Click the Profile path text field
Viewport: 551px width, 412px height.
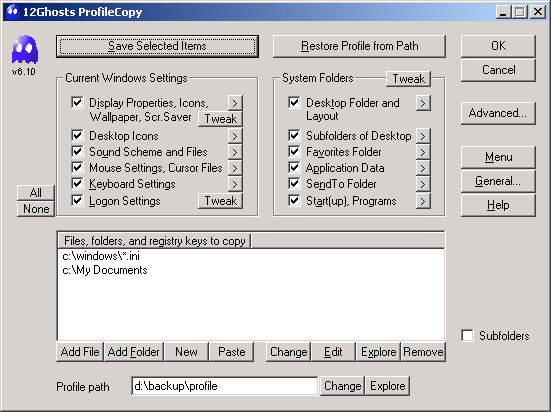(225, 386)
